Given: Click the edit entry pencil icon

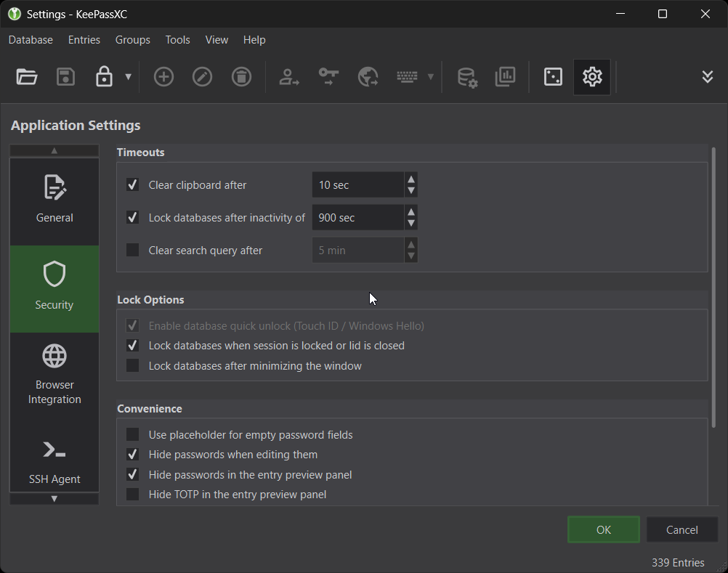Looking at the screenshot, I should 203,76.
